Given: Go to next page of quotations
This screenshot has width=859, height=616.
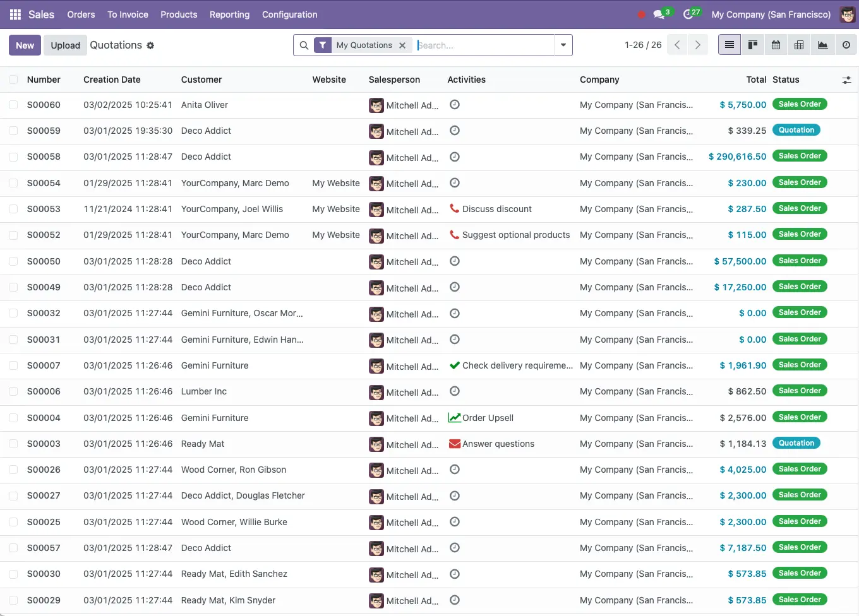Looking at the screenshot, I should point(698,45).
